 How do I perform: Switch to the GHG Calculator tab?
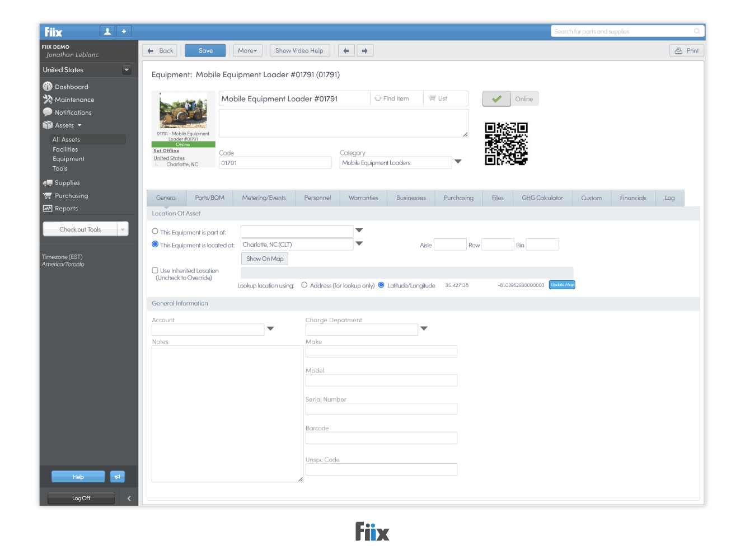click(542, 198)
